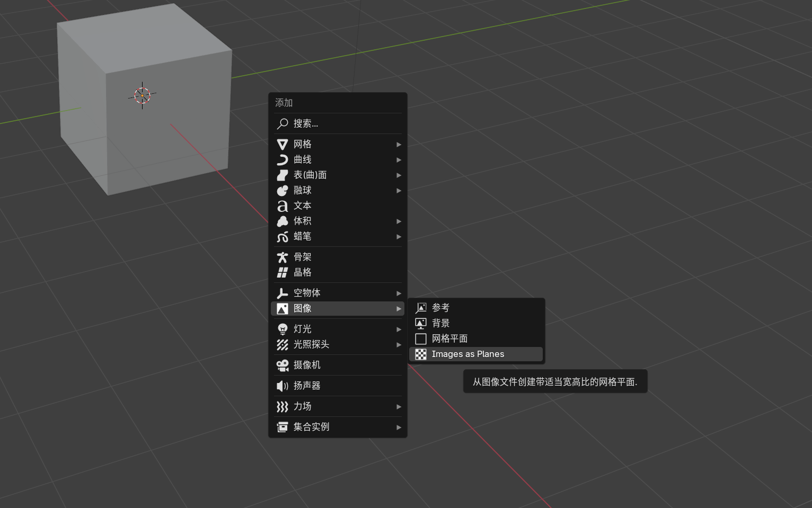The height and width of the screenshot is (508, 812).
Task: Expand the 集合实例 submenu arrow
Action: click(x=399, y=427)
